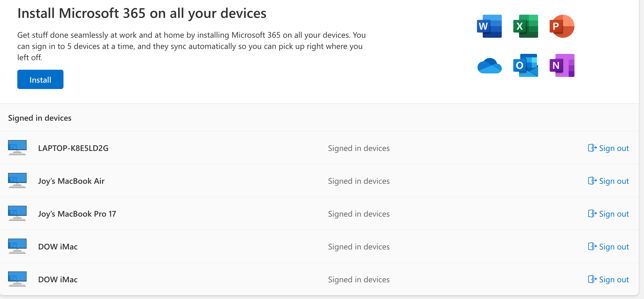Sign out of Joy's MacBook Air
644x299 pixels.
609,181
